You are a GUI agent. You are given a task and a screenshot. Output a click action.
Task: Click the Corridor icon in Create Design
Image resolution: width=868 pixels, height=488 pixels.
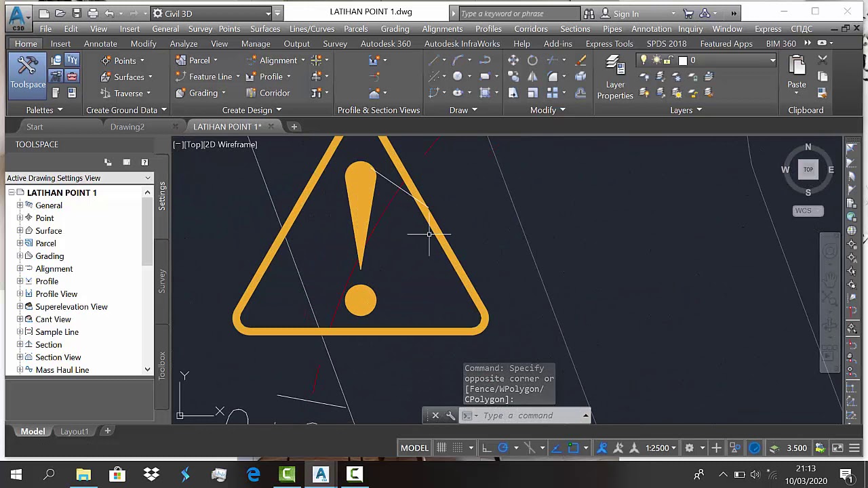251,93
